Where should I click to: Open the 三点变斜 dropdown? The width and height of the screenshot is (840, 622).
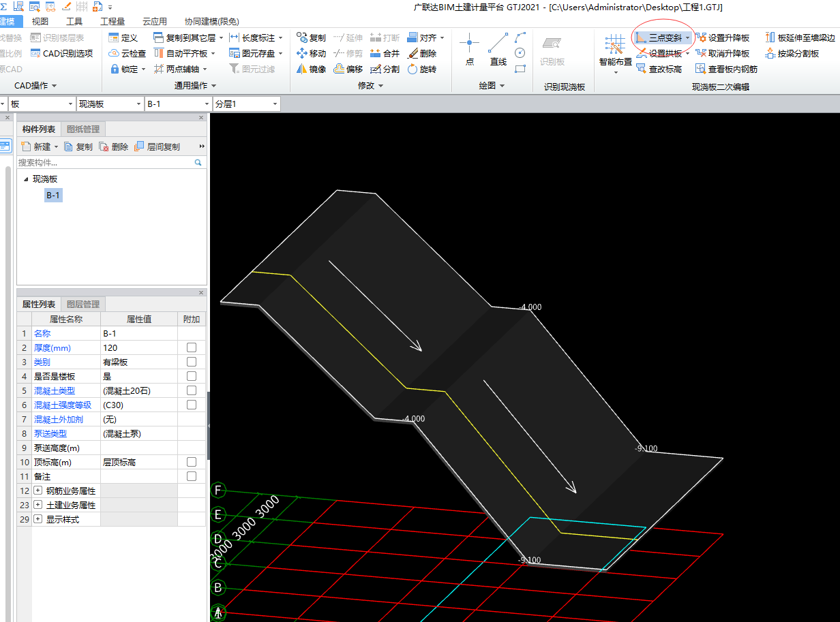point(687,37)
